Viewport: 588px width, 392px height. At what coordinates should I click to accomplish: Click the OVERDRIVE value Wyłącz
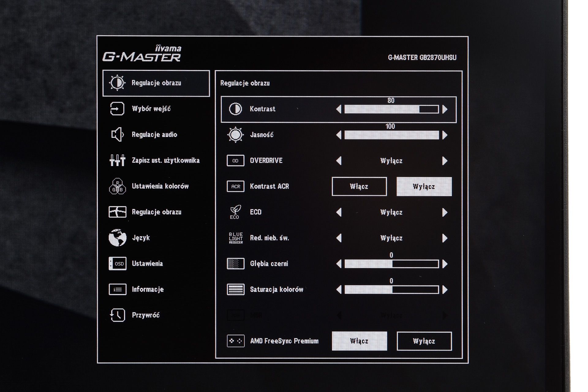(391, 161)
